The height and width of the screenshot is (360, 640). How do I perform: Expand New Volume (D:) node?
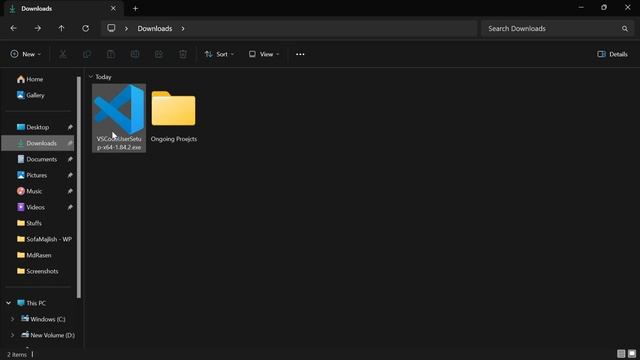tap(12, 335)
